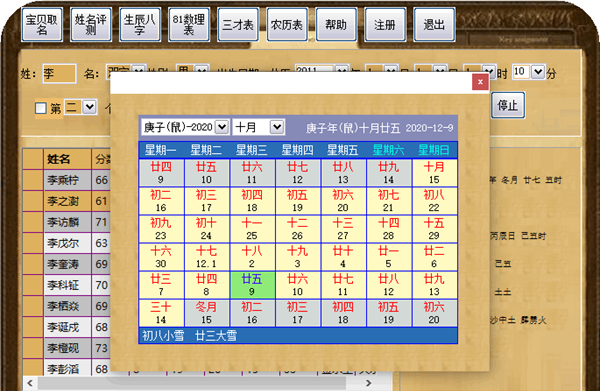Select calendar date 冬月 15

coord(206,313)
